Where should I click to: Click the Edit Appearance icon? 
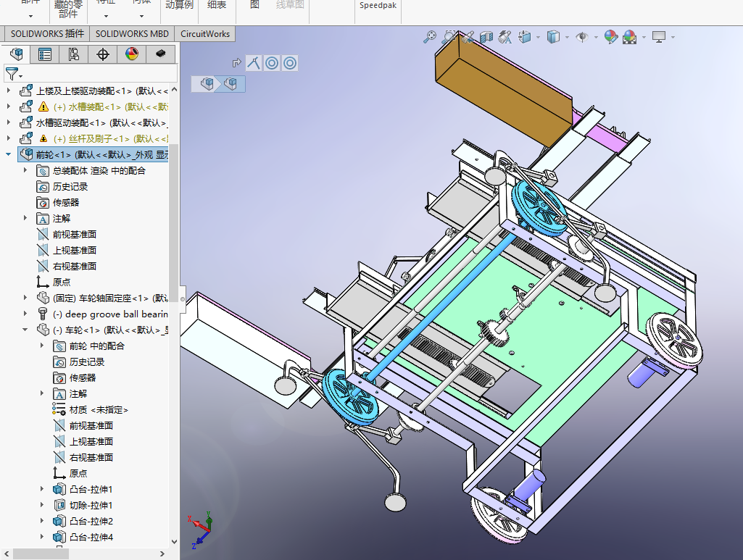(611, 37)
